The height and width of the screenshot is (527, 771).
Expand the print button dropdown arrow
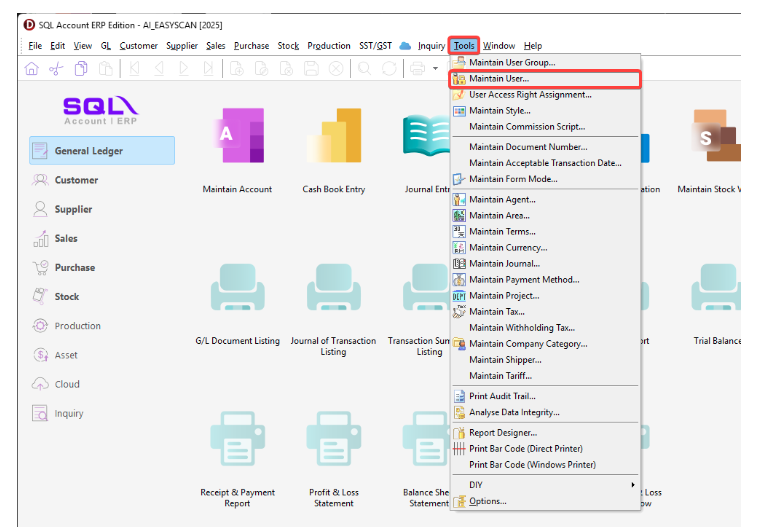435,69
